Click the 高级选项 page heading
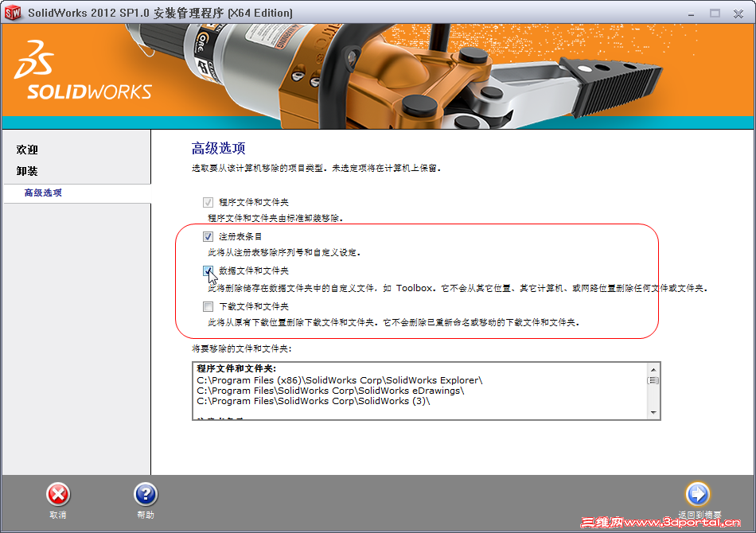The height and width of the screenshot is (533, 756). [218, 149]
